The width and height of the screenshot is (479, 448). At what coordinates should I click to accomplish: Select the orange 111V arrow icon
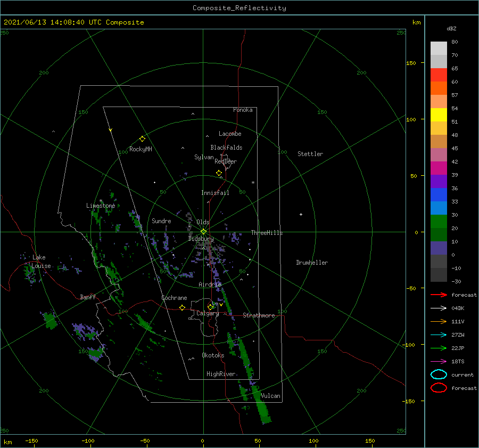click(x=439, y=321)
